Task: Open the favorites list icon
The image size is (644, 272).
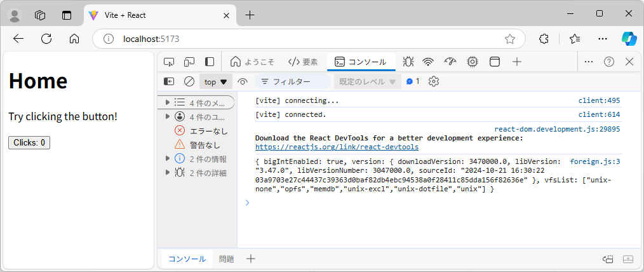Action: [x=575, y=39]
